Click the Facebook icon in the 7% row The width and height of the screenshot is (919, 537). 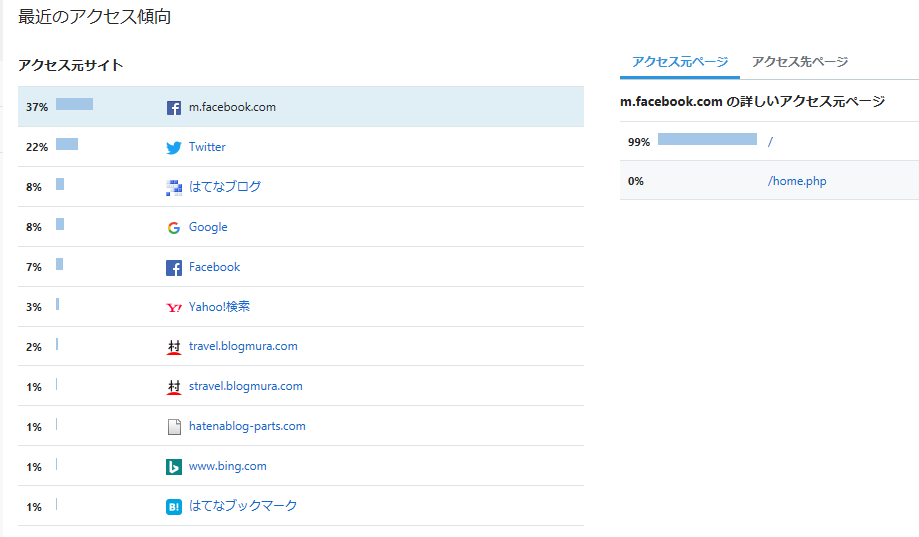(173, 267)
